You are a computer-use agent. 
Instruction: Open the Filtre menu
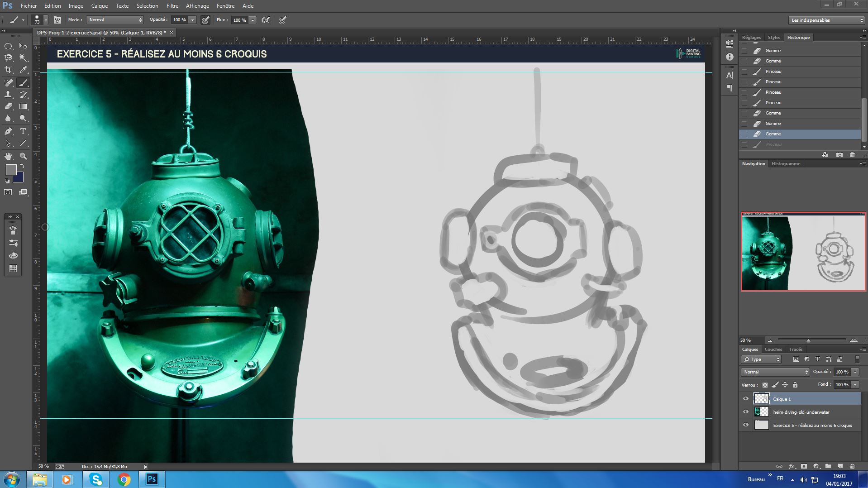(172, 6)
